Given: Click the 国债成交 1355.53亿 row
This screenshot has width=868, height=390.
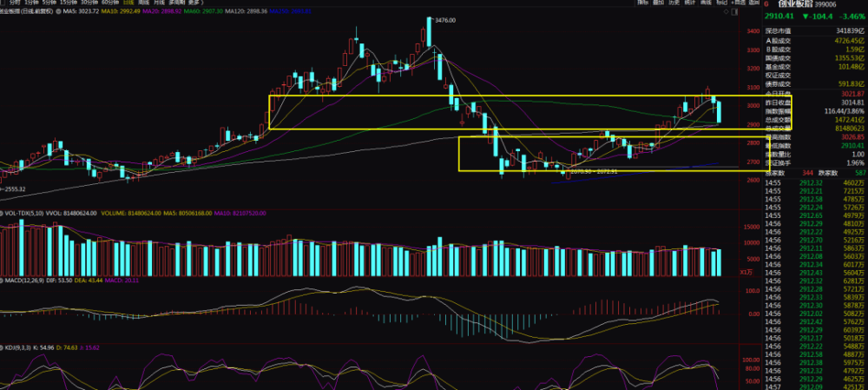Looking at the screenshot, I should (x=815, y=58).
